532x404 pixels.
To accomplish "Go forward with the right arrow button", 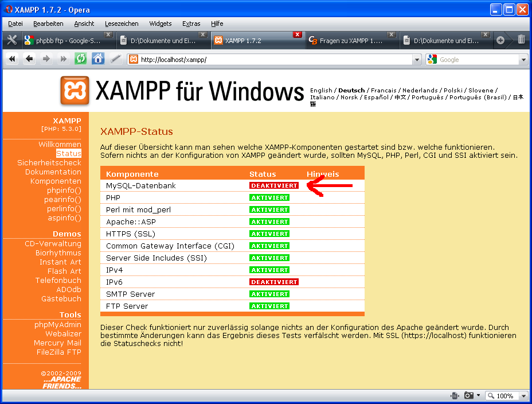I will coord(46,59).
